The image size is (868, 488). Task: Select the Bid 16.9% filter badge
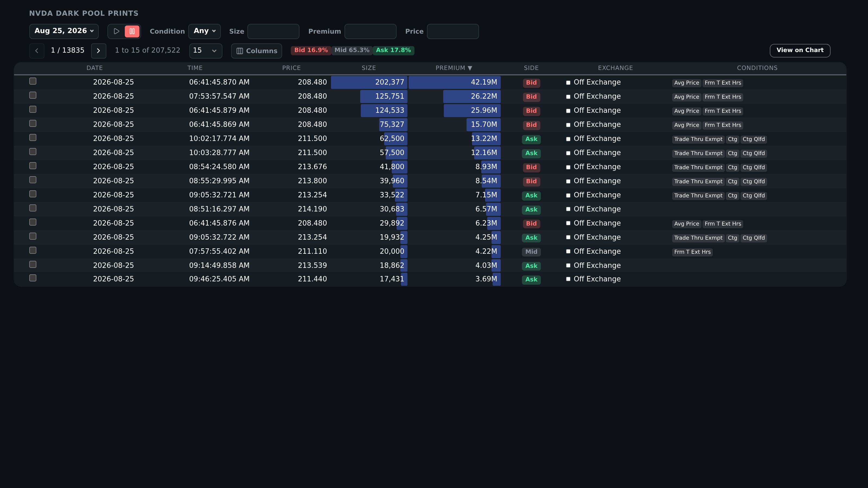click(311, 50)
